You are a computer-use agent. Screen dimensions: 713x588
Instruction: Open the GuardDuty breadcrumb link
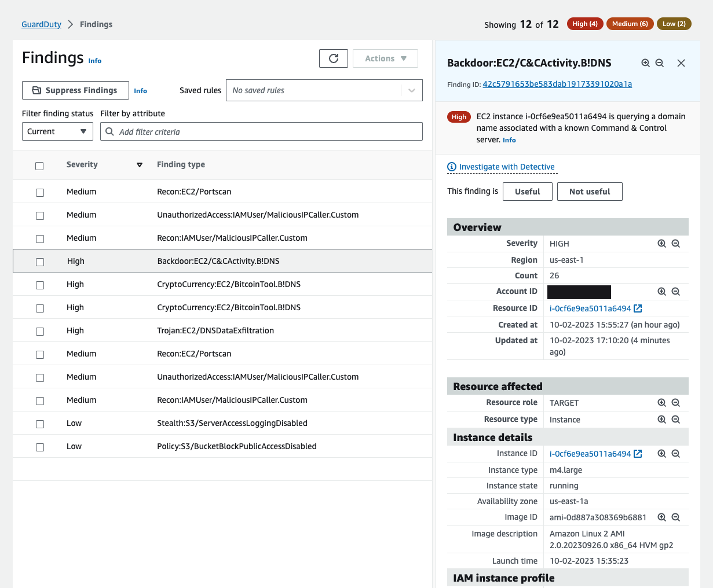click(41, 24)
